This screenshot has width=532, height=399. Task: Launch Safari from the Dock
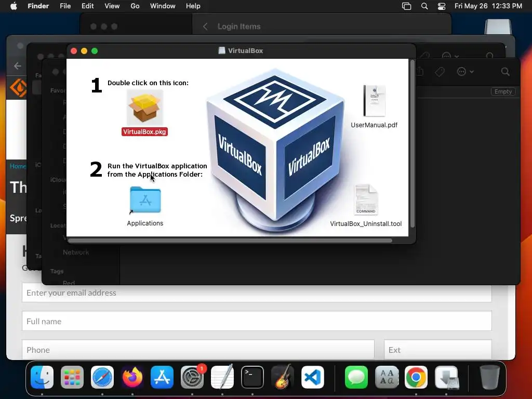click(x=102, y=377)
